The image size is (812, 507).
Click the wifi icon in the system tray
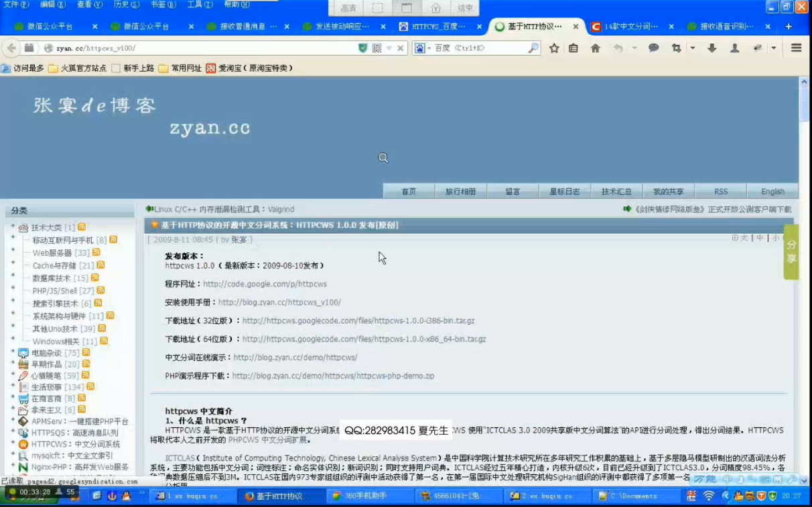point(708,496)
